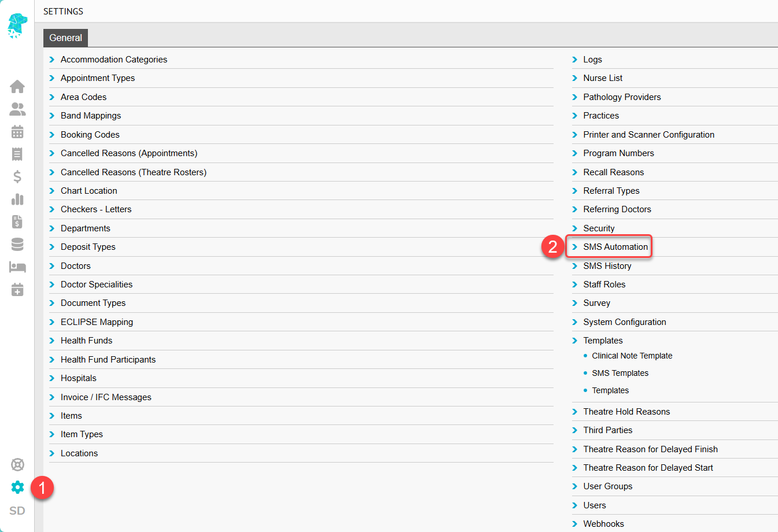The width and height of the screenshot is (778, 532).
Task: Open Locations settings
Action: (x=79, y=453)
